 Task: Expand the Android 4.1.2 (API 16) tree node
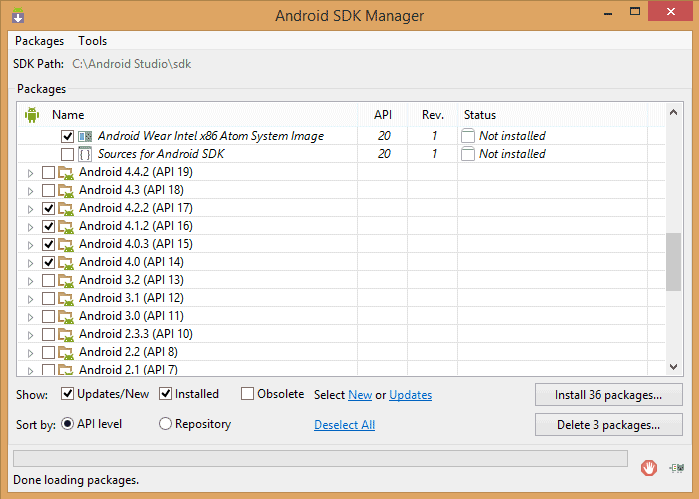(30, 227)
